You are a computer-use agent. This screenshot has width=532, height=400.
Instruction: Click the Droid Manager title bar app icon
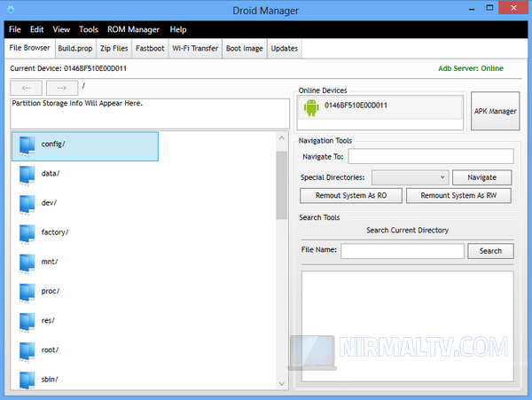point(11,10)
